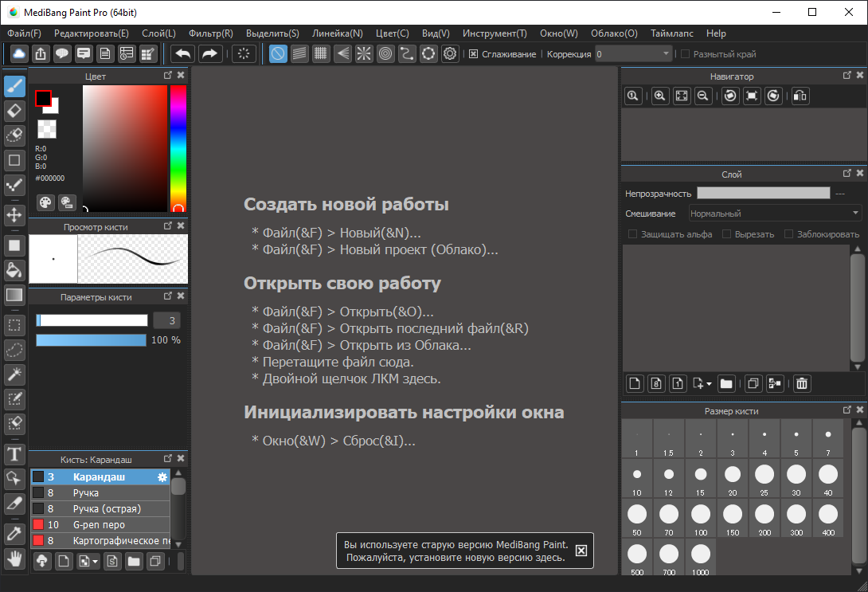
Task: Choose brush size 100 preset
Action: point(701,518)
